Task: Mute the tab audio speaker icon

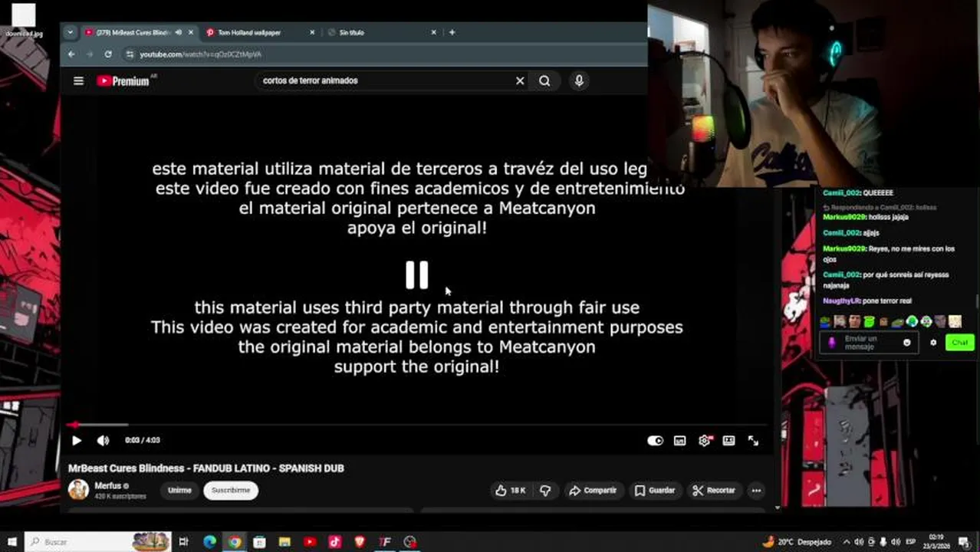Action: pyautogui.click(x=178, y=32)
